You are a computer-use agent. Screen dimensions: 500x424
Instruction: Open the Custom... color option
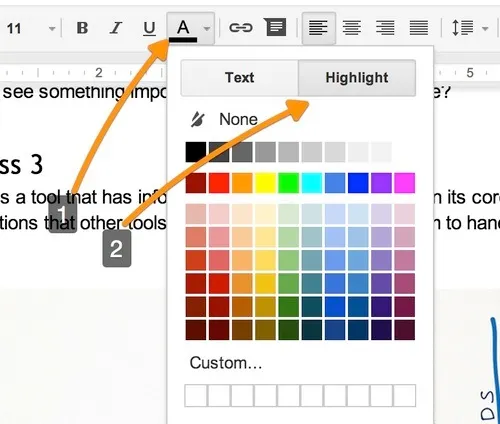click(x=226, y=363)
